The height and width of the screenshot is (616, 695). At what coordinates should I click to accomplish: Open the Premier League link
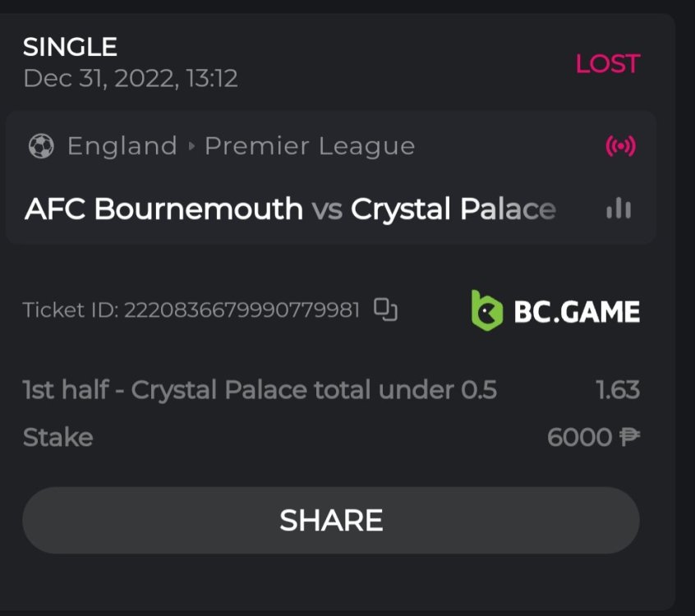(x=310, y=146)
